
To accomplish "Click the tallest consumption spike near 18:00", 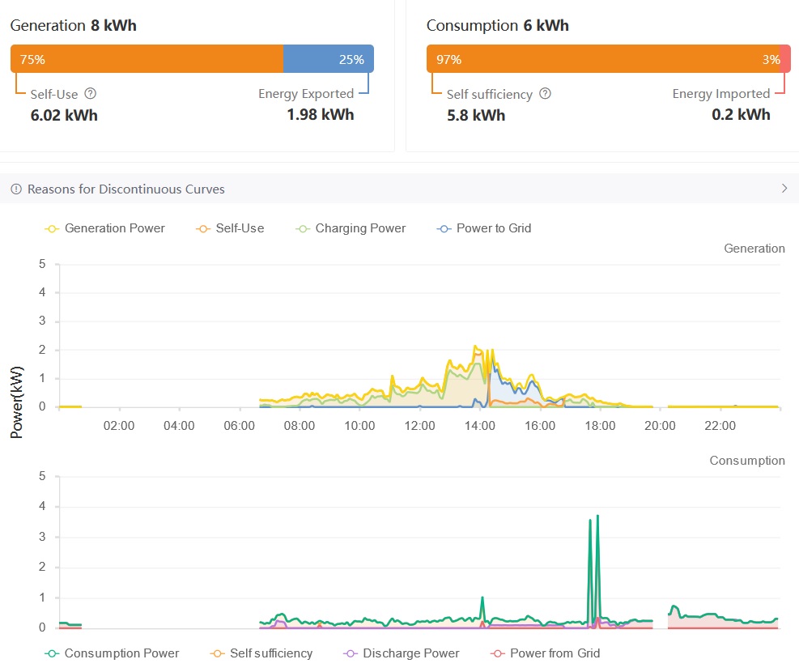I will (597, 516).
